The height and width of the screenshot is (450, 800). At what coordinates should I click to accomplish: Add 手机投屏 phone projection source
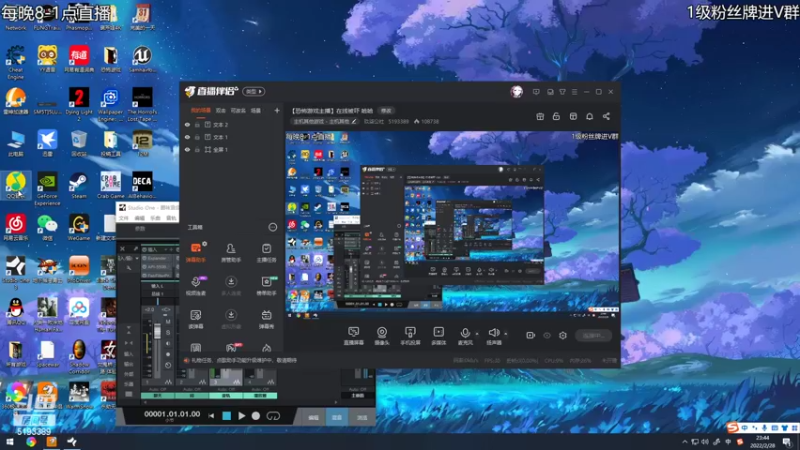point(410,336)
